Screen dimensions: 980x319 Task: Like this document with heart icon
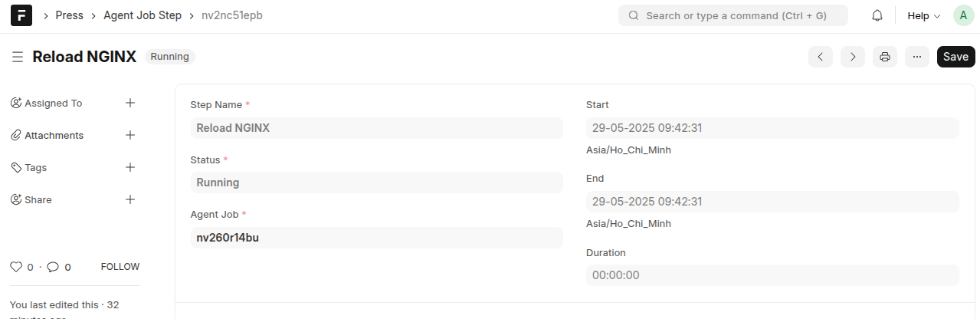16,267
